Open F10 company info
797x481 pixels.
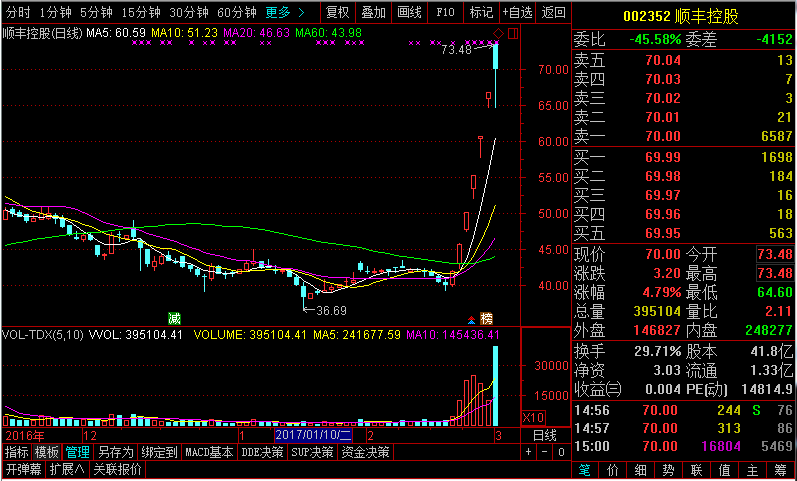[x=445, y=12]
